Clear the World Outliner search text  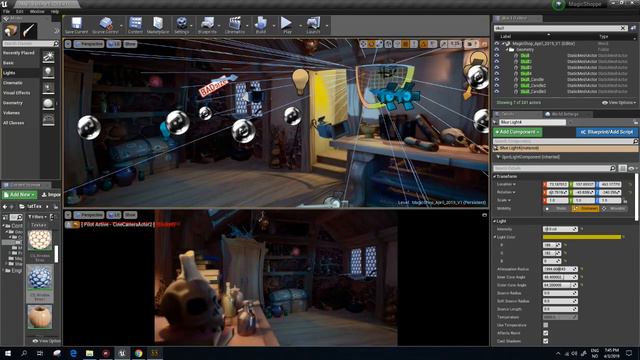(x=623, y=28)
